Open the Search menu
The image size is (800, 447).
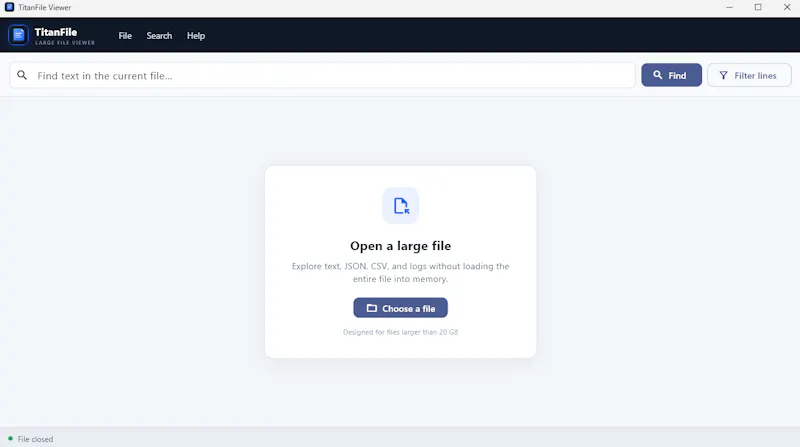click(x=159, y=36)
